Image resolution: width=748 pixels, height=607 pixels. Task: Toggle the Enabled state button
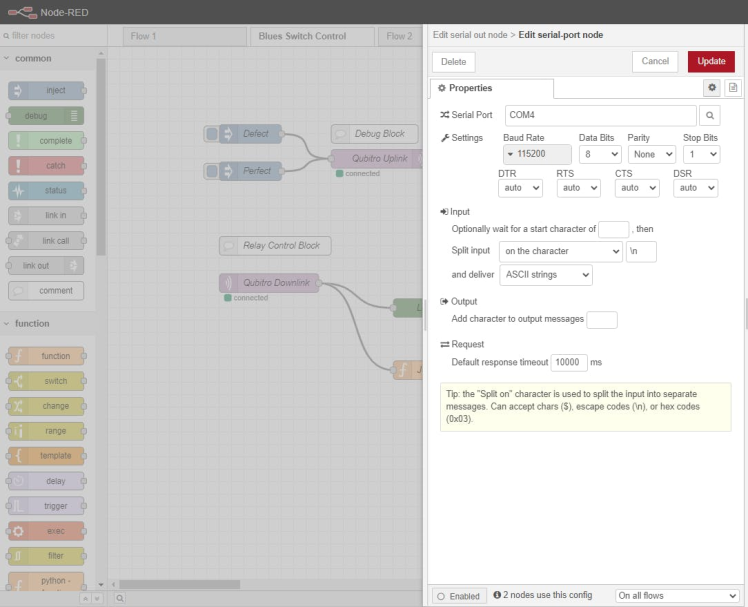click(x=458, y=596)
